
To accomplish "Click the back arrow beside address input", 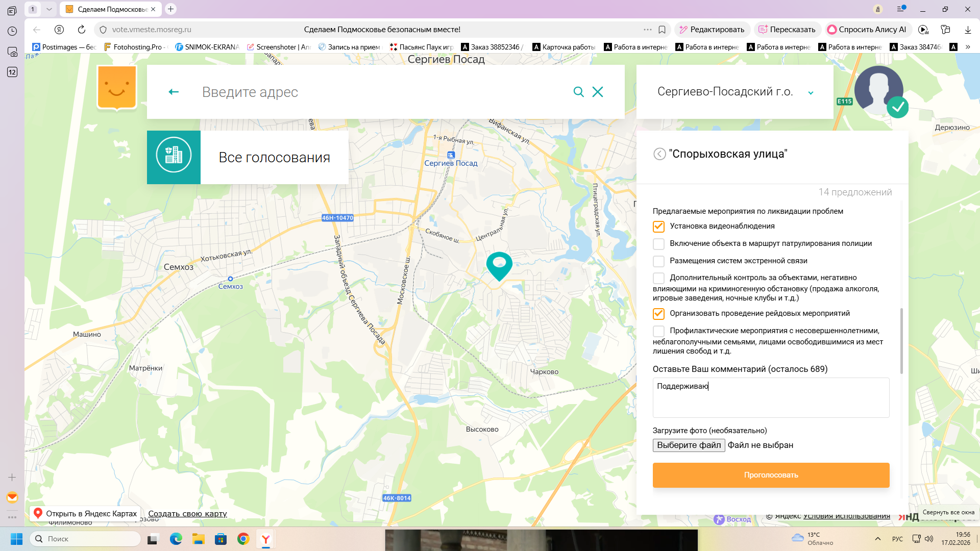I will (x=174, y=92).
